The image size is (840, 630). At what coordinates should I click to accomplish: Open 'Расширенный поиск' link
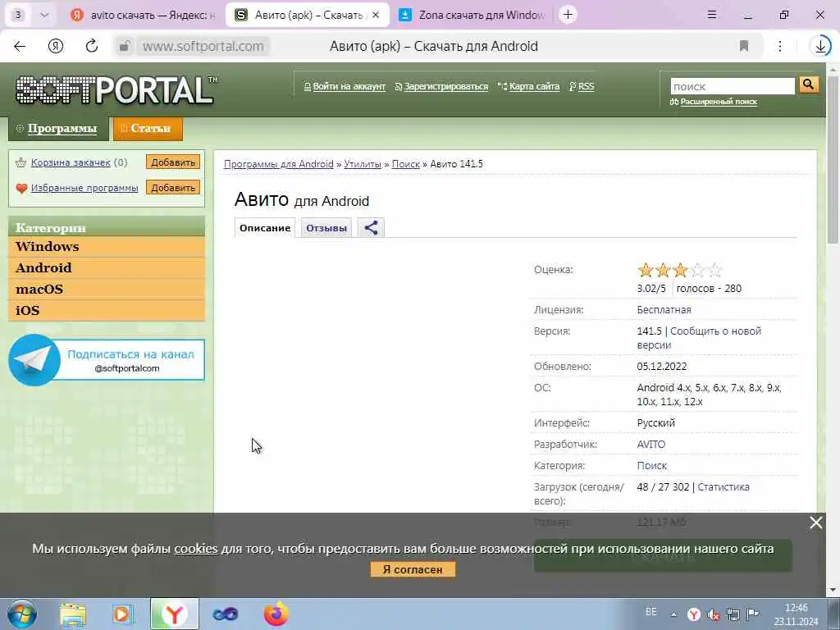click(x=718, y=102)
